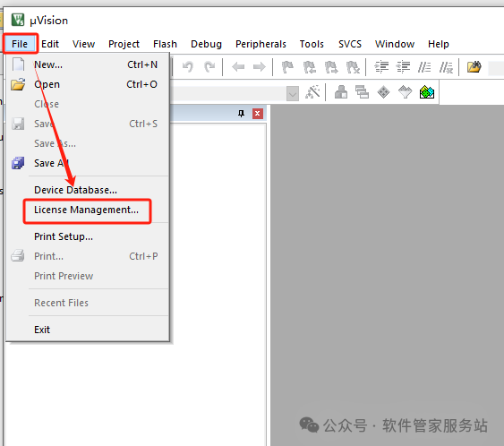The height and width of the screenshot is (446, 504).
Task: Click the Uncomment selection icon
Action: tap(446, 67)
